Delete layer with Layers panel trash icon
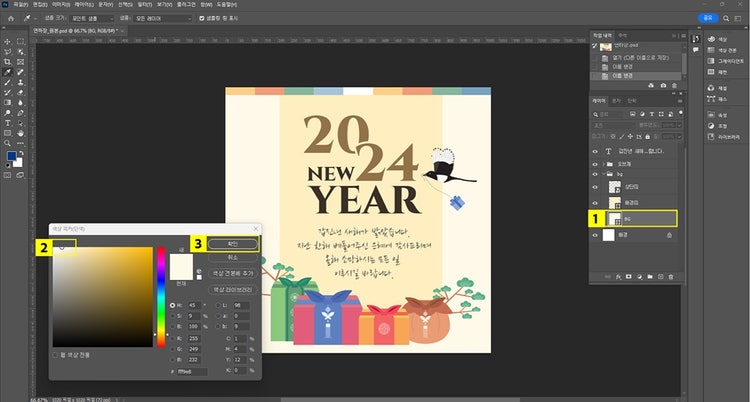 (671, 277)
